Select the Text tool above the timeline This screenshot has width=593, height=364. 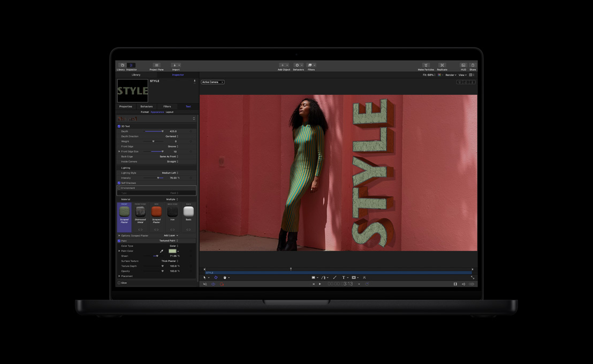[x=344, y=277]
